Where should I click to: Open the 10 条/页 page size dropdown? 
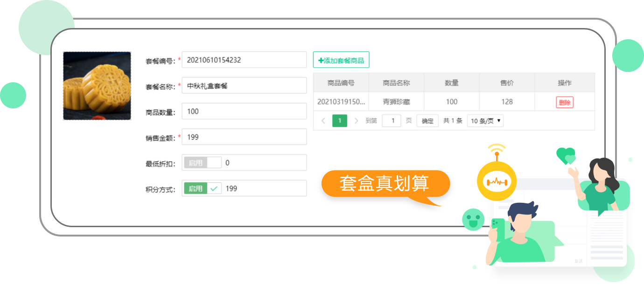pos(485,121)
